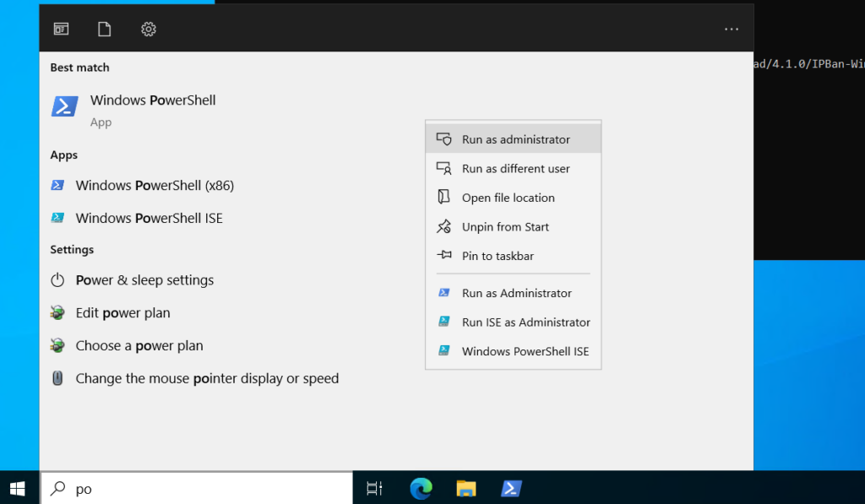Choose Windows PowerShell ISE in context menu

pos(513,351)
